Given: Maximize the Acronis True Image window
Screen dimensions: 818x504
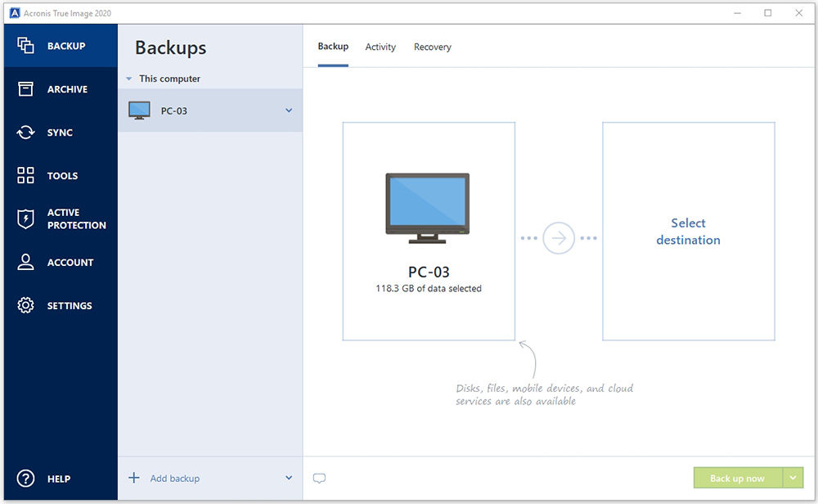Looking at the screenshot, I should click(x=768, y=13).
